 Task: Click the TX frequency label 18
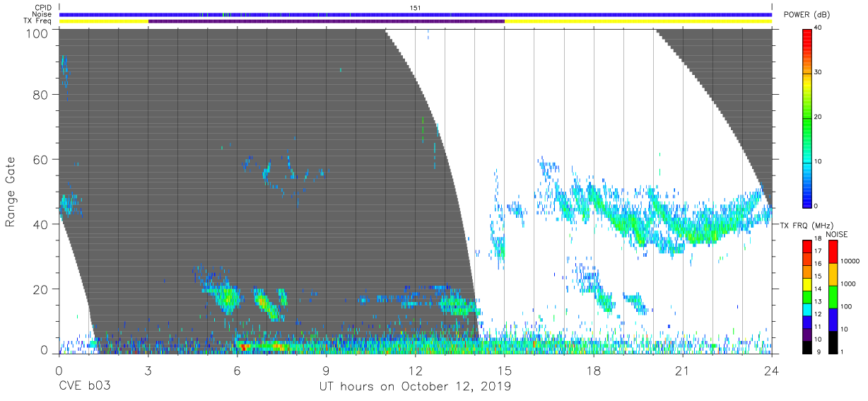818,240
